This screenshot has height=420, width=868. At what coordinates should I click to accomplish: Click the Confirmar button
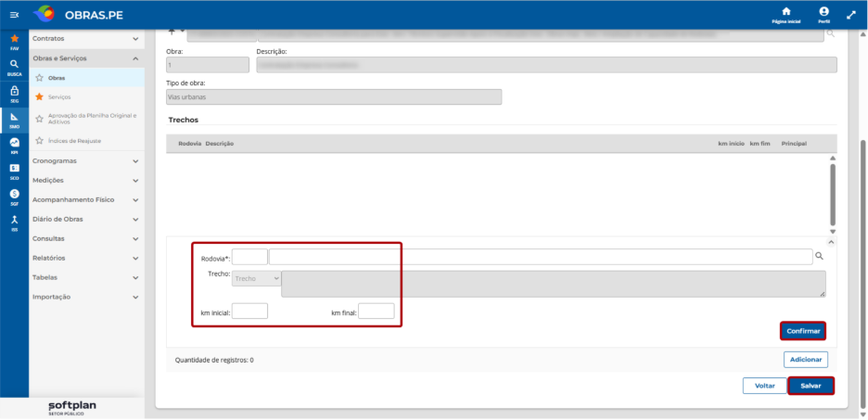tap(803, 331)
